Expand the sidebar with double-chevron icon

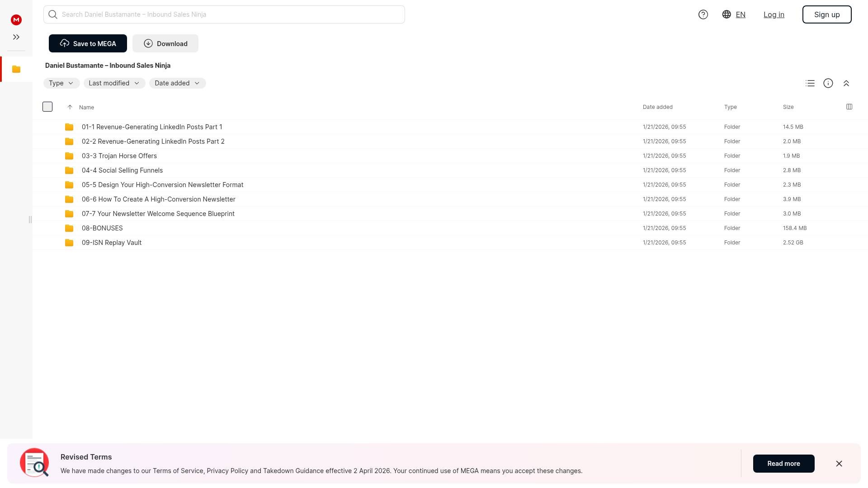pyautogui.click(x=16, y=37)
